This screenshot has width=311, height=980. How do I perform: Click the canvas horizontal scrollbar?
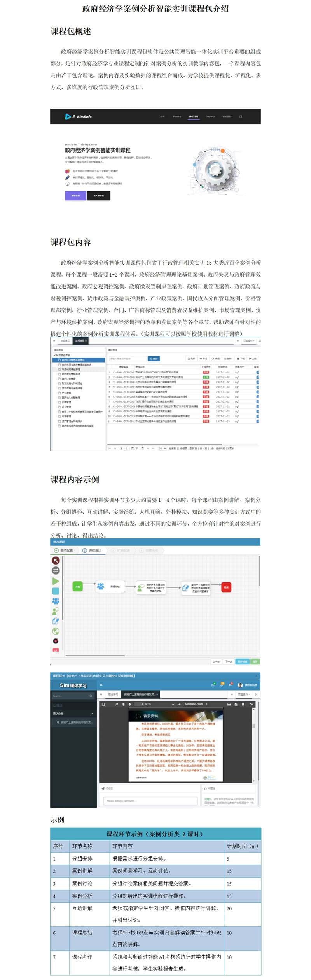click(x=95, y=655)
